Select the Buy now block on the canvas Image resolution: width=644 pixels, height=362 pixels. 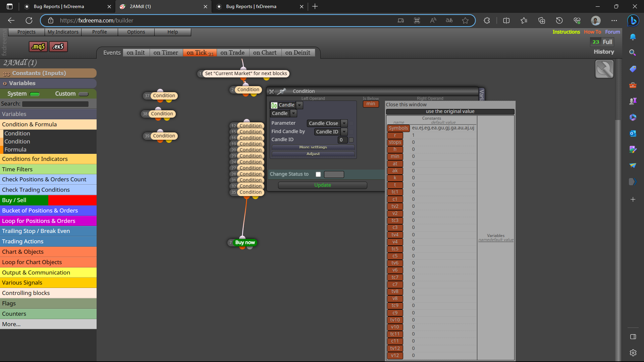pyautogui.click(x=245, y=242)
